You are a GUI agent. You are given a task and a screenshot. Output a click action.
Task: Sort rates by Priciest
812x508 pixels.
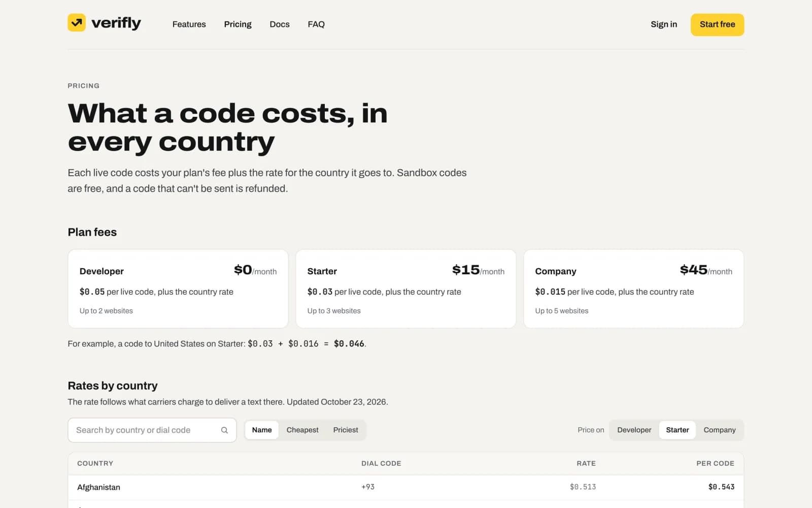346,430
